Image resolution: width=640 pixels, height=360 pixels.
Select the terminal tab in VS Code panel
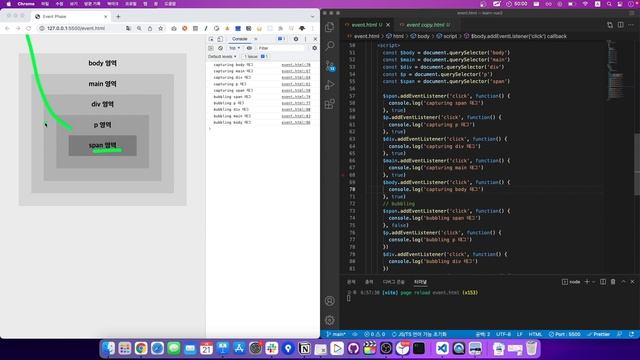click(420, 282)
